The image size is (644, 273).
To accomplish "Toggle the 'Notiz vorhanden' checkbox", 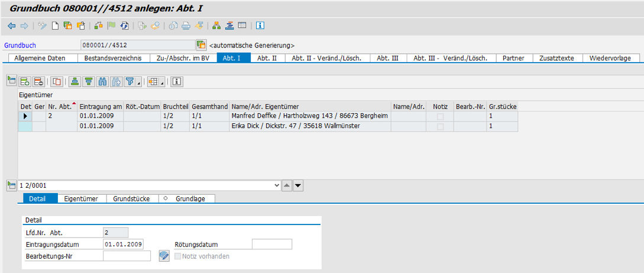I will click(x=179, y=256).
